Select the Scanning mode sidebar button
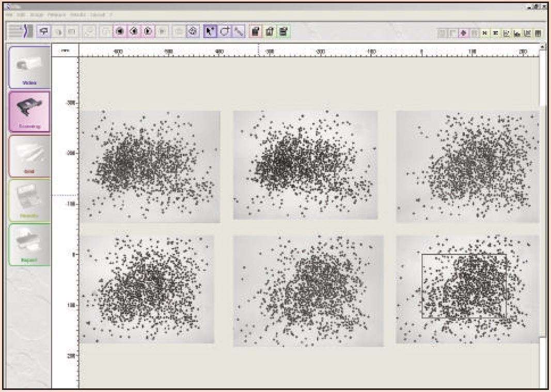 tap(29, 111)
